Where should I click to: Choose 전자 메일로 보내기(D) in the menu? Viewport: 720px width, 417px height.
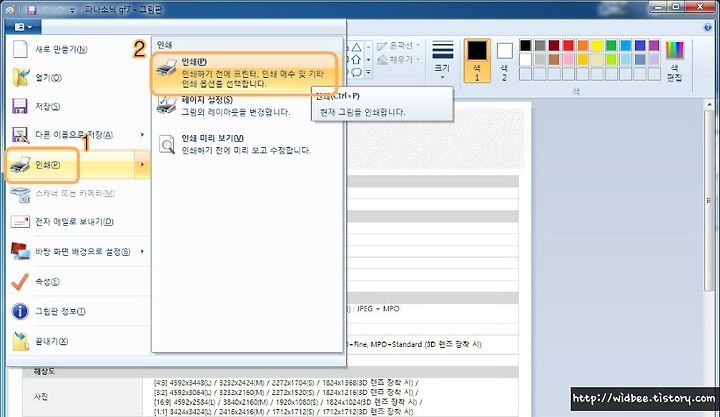78,222
